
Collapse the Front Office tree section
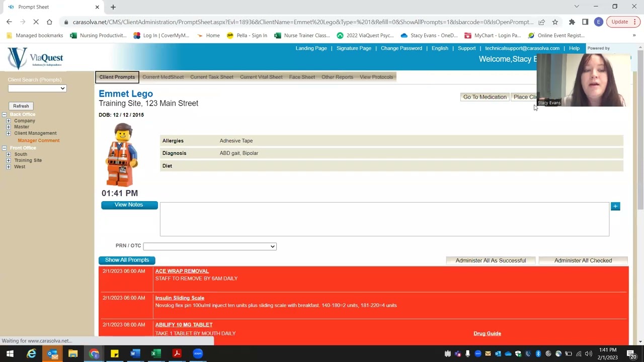[4, 148]
